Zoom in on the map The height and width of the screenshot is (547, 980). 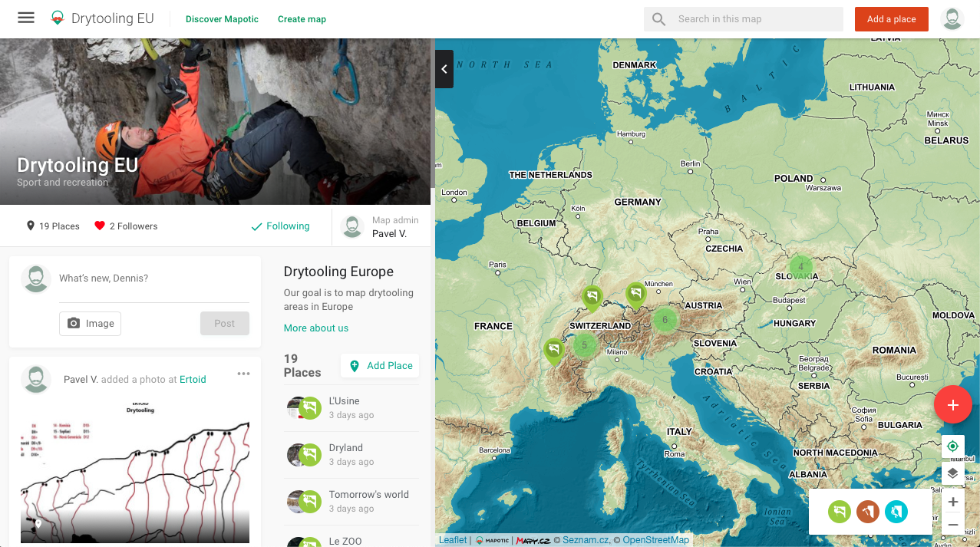pos(952,502)
